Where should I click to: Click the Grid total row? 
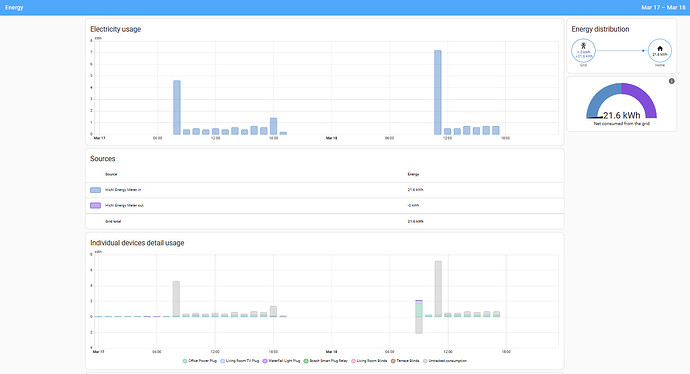[x=324, y=221]
